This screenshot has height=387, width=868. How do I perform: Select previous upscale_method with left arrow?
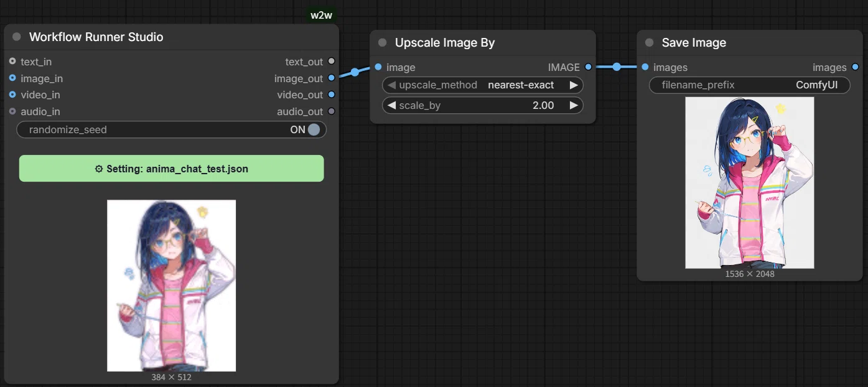click(391, 85)
